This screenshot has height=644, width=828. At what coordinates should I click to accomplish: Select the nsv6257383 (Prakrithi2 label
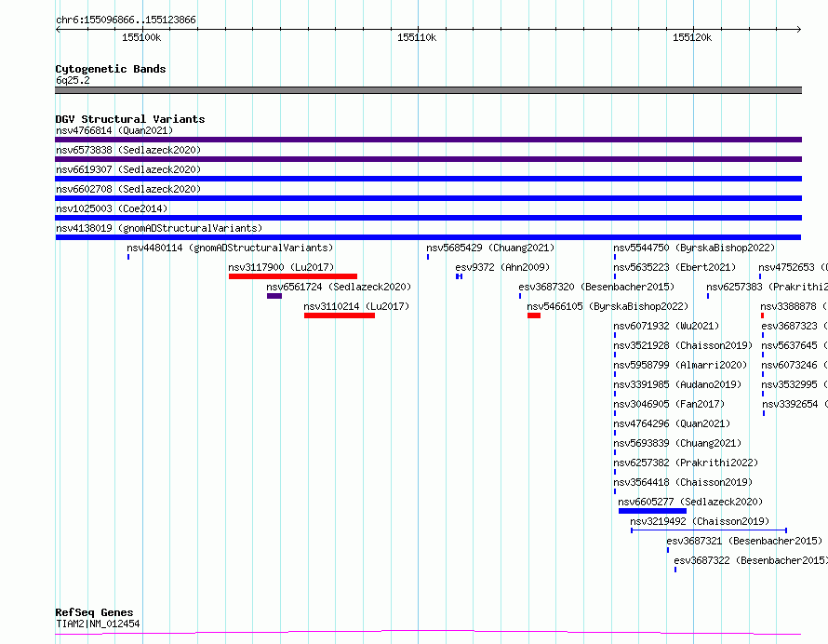pos(768,287)
